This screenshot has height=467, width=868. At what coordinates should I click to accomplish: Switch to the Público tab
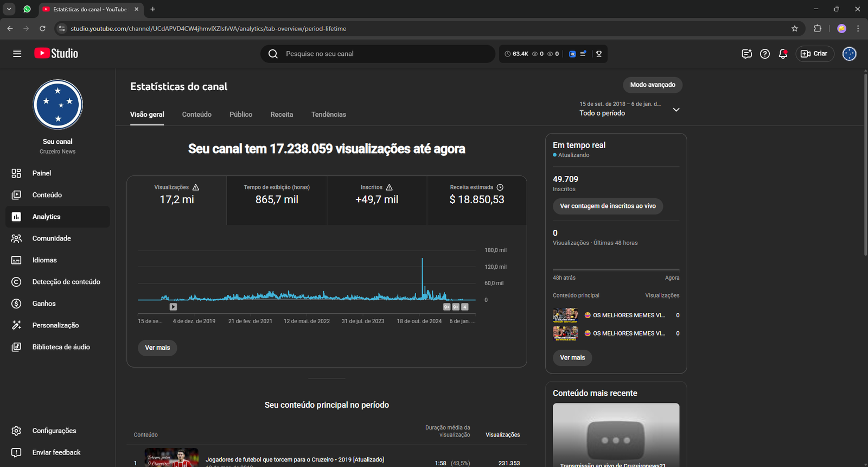coord(241,115)
